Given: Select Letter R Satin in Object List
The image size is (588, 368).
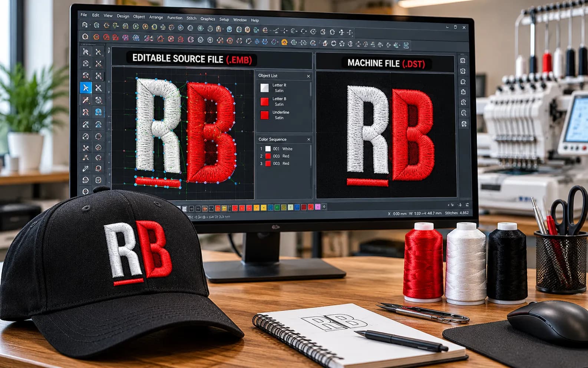Looking at the screenshot, I should tap(284, 88).
